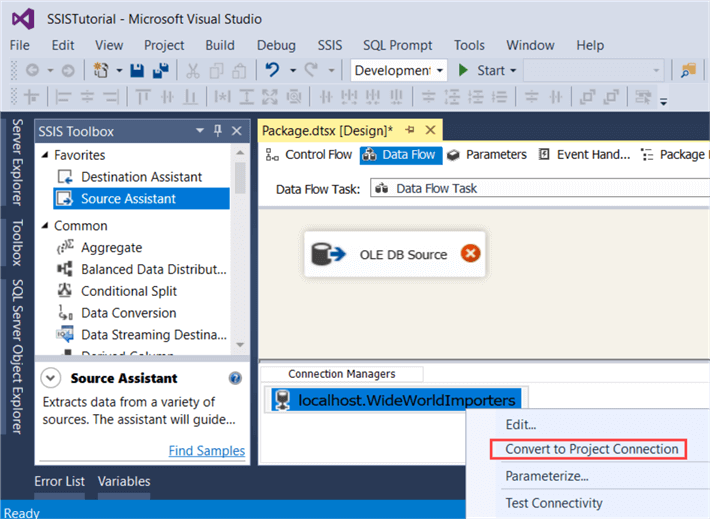Select Source Assistant in toolbox
Viewport: 710px width, 519px height.
[x=141, y=199]
